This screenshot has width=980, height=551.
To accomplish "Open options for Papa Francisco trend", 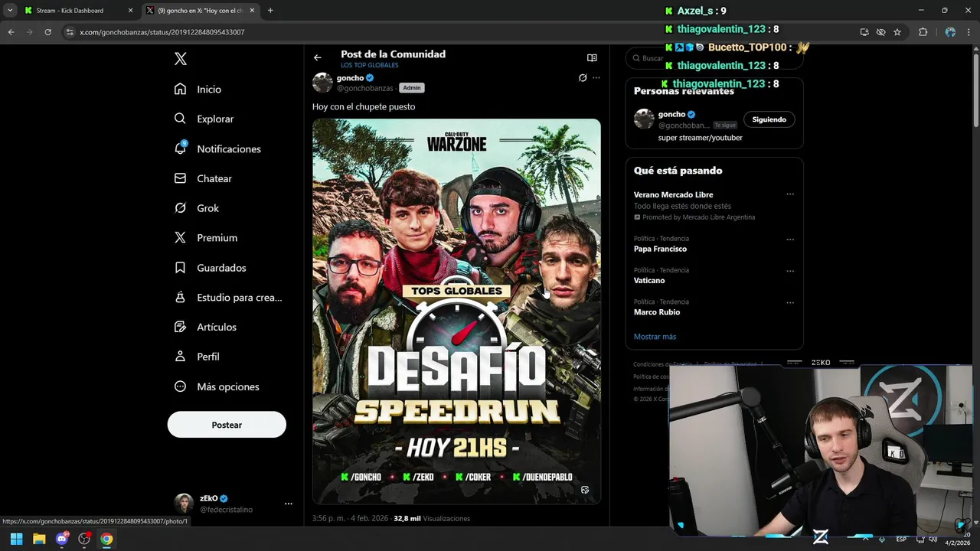I will point(790,240).
